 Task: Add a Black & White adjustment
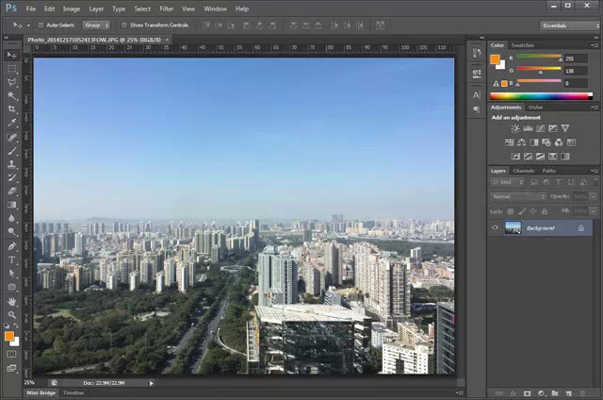pos(534,143)
